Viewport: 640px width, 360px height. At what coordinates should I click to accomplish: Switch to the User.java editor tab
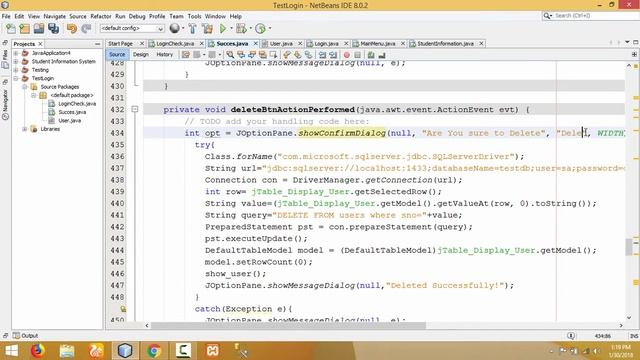(281, 43)
